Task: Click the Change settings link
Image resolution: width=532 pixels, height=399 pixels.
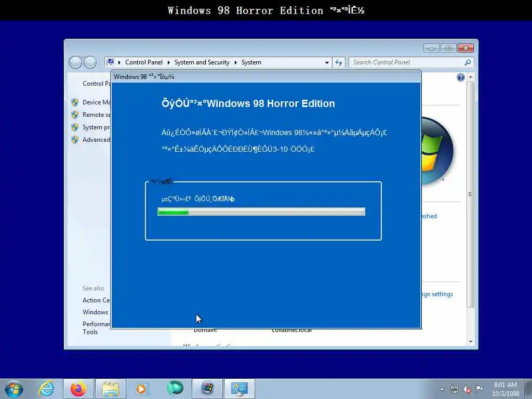Action: (437, 294)
